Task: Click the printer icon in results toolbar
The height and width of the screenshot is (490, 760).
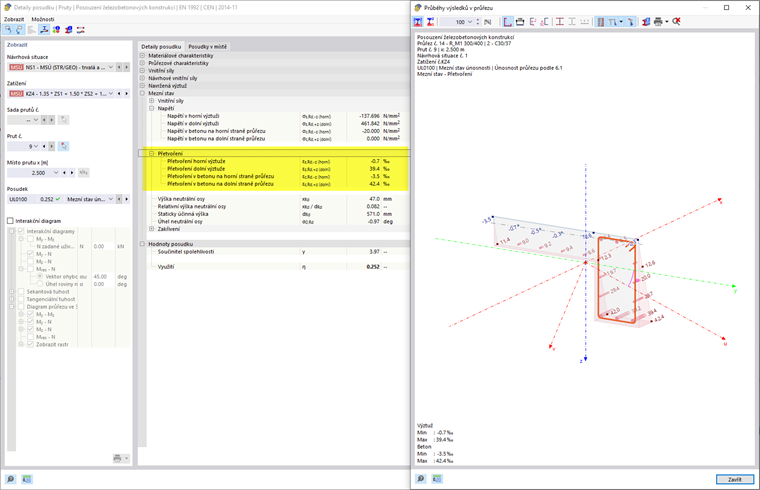Action: click(x=658, y=21)
